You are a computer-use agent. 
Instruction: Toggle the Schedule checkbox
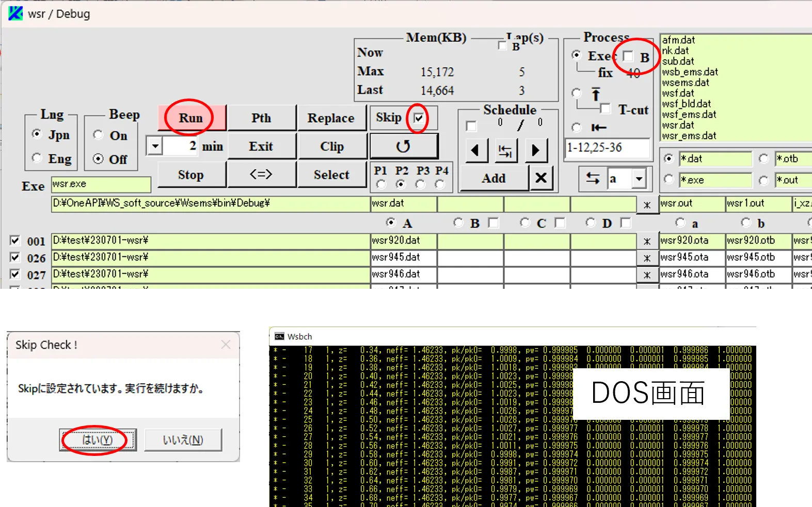471,126
